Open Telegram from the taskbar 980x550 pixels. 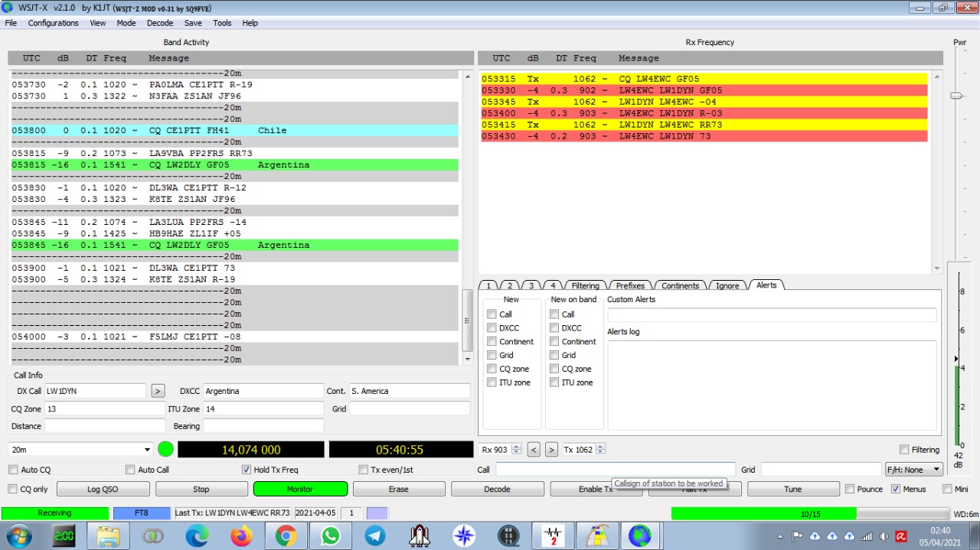375,536
